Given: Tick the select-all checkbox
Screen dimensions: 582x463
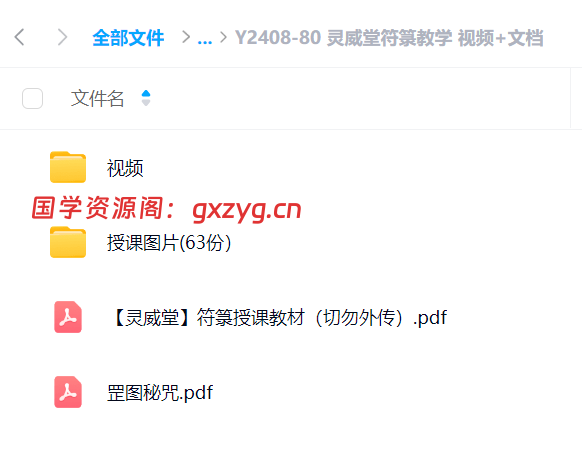Looking at the screenshot, I should [x=32, y=98].
